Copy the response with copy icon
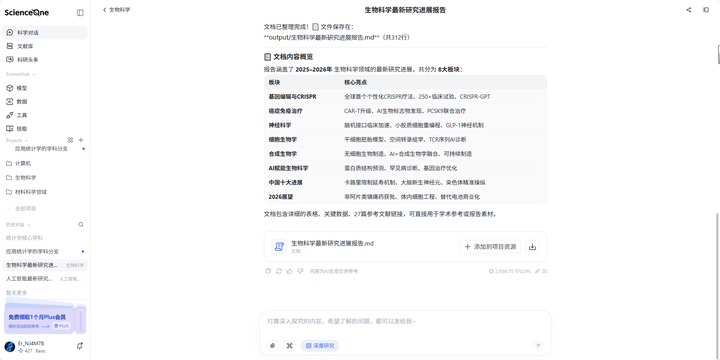Image resolution: width=720 pixels, height=360 pixels. click(268, 271)
